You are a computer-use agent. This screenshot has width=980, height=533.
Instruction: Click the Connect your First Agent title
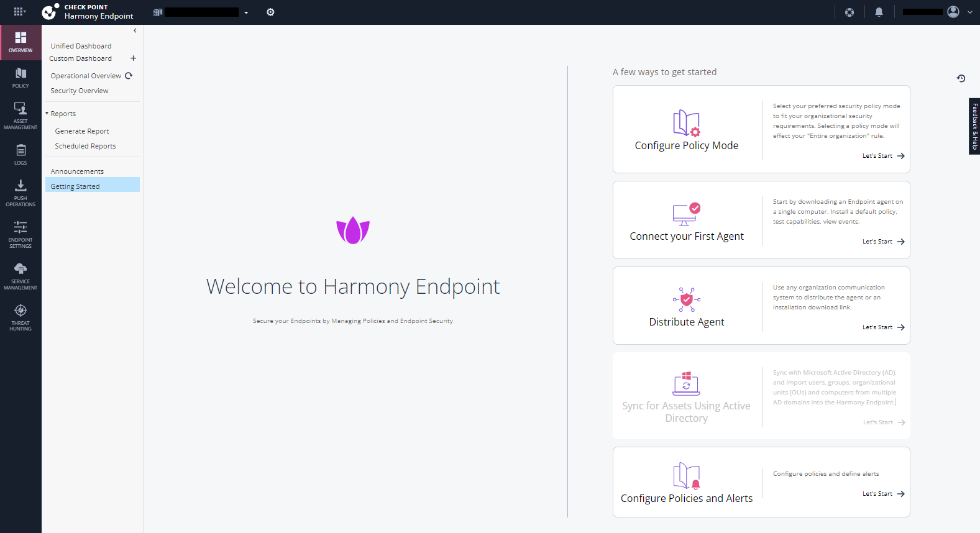point(687,236)
